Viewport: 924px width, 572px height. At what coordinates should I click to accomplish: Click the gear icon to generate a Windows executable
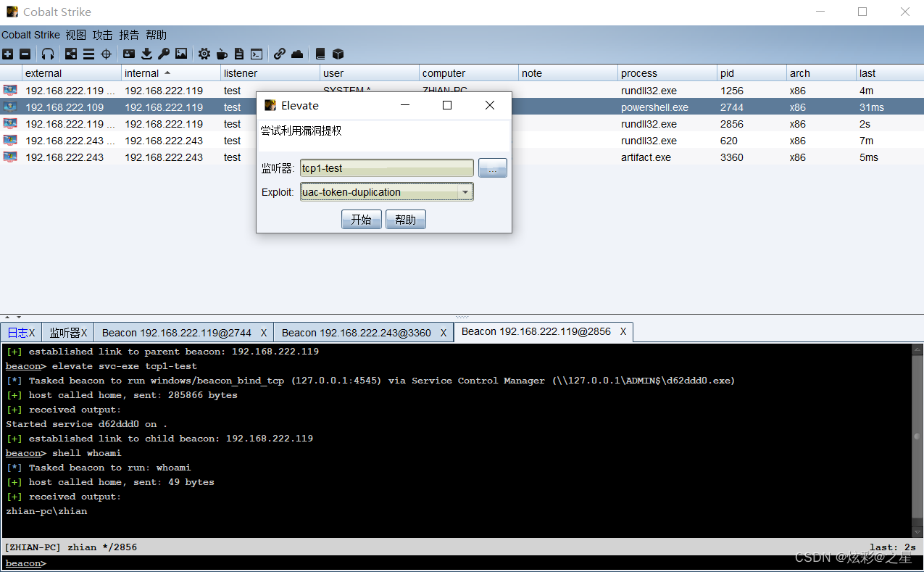[204, 54]
